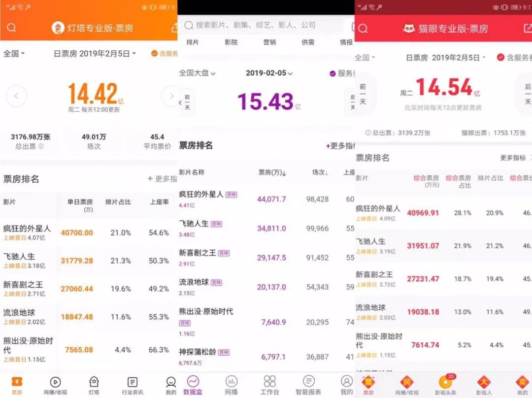Open 票房 in 猫眼 bottom navigation
The image size is (532, 398).
[368, 386]
